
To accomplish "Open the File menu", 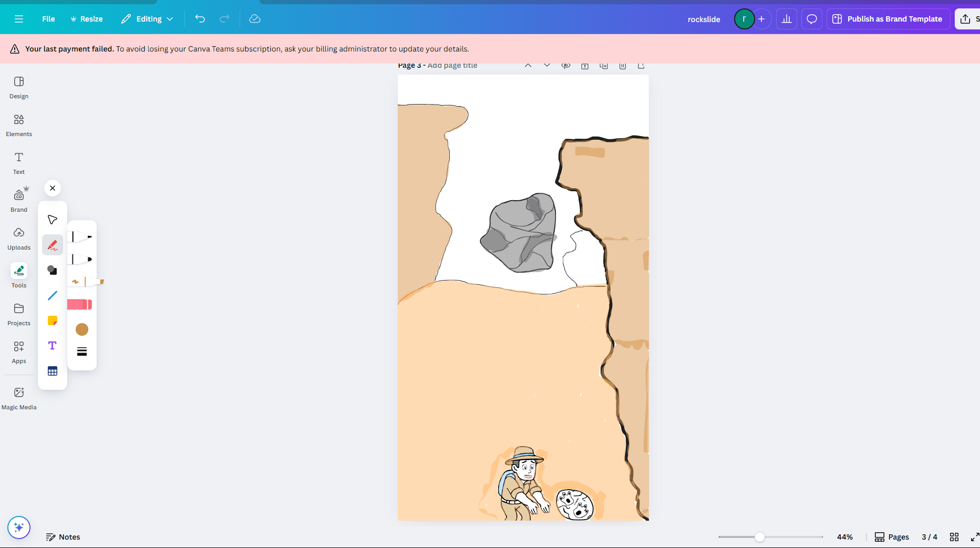I will pos(48,19).
